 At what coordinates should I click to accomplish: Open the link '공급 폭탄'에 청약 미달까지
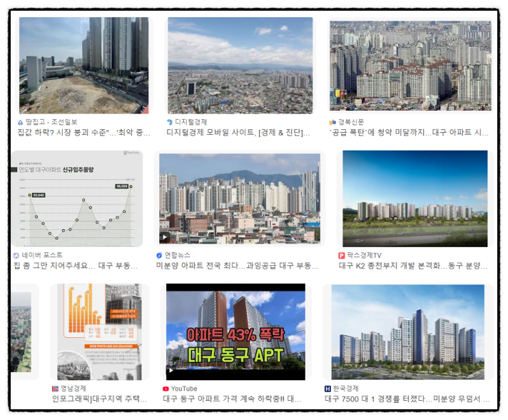click(x=409, y=132)
